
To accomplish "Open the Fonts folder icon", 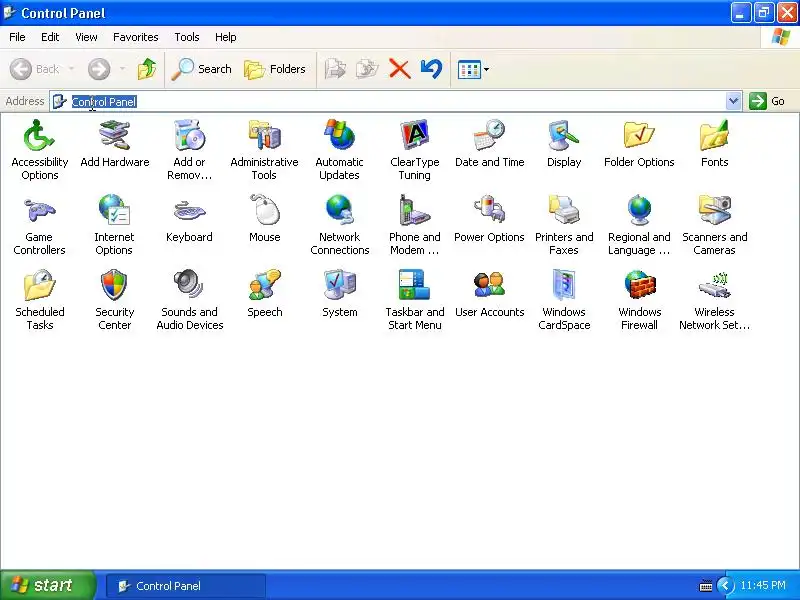I will pyautogui.click(x=714, y=136).
